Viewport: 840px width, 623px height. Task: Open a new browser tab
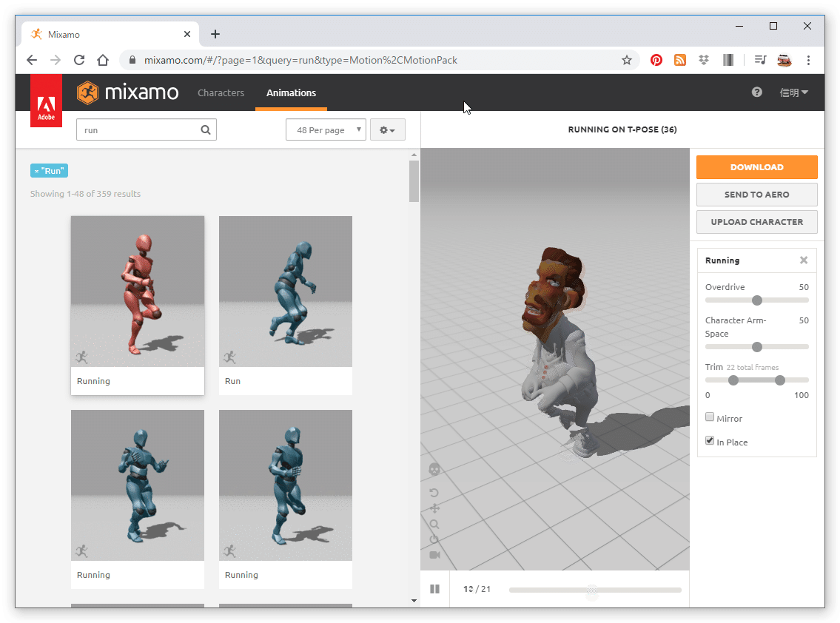[x=215, y=34]
